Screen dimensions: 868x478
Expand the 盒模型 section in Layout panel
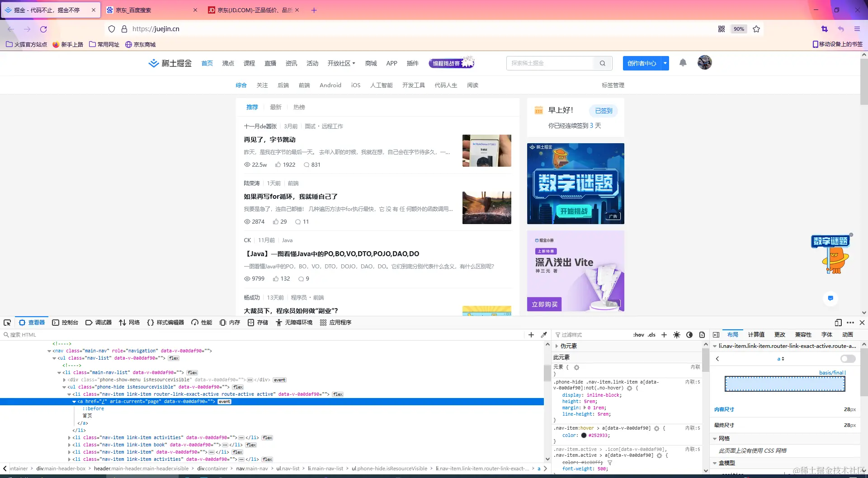coord(715,463)
